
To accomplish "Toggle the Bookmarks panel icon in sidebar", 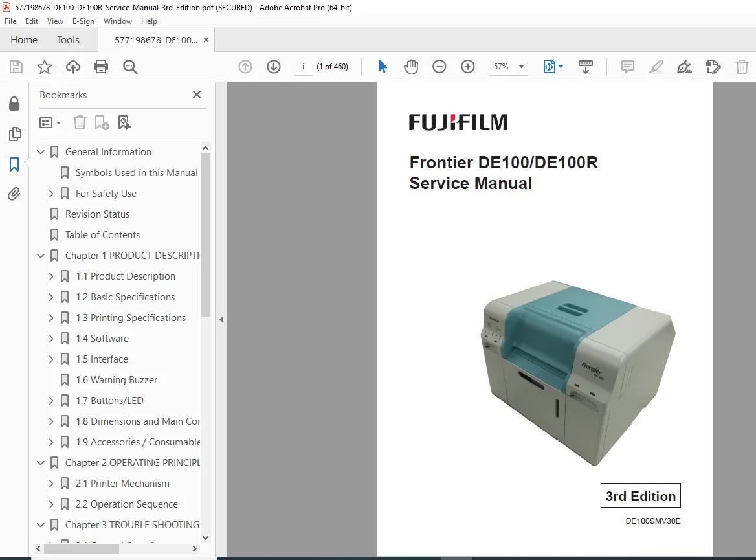I will [x=14, y=164].
